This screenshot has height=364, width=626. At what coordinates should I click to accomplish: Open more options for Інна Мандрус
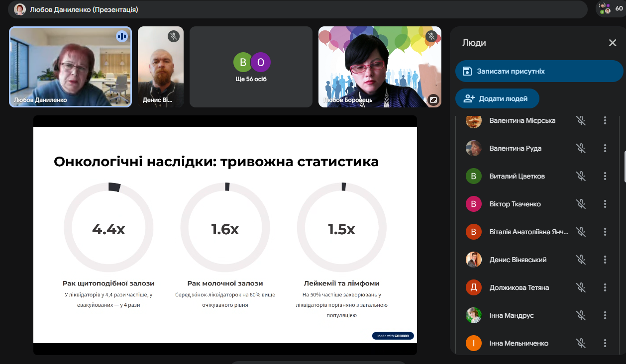[605, 315]
